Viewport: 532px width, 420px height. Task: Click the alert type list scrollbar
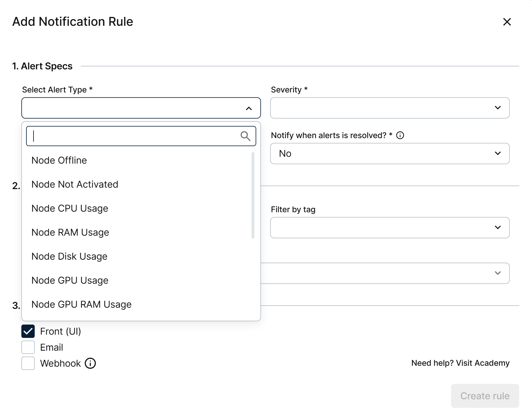(253, 195)
